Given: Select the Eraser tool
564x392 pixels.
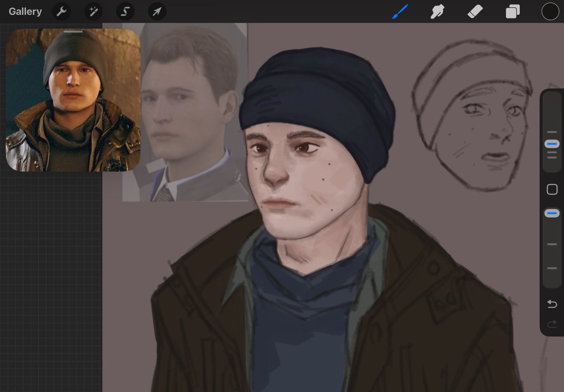Looking at the screenshot, I should [x=475, y=11].
